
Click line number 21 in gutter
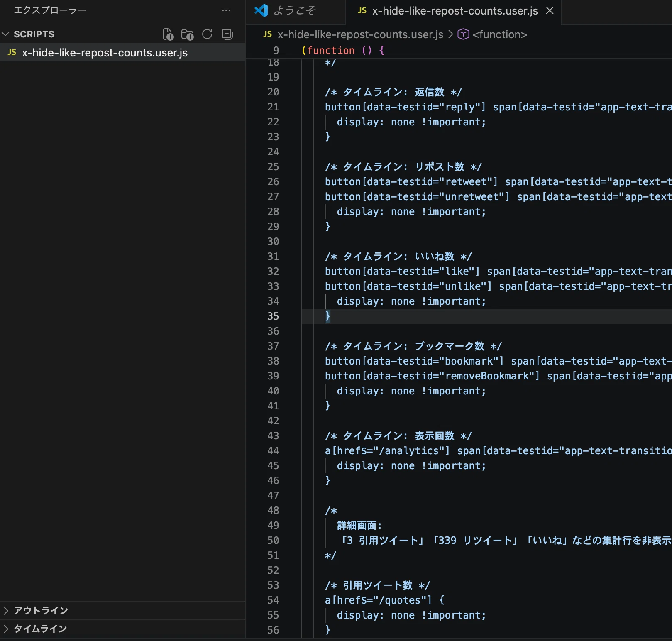273,107
